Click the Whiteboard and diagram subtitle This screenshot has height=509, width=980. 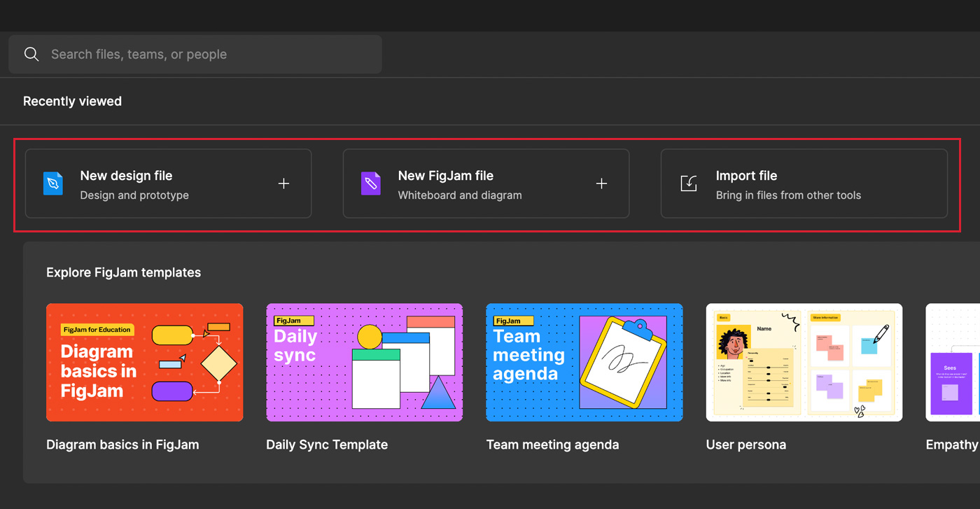coord(460,195)
